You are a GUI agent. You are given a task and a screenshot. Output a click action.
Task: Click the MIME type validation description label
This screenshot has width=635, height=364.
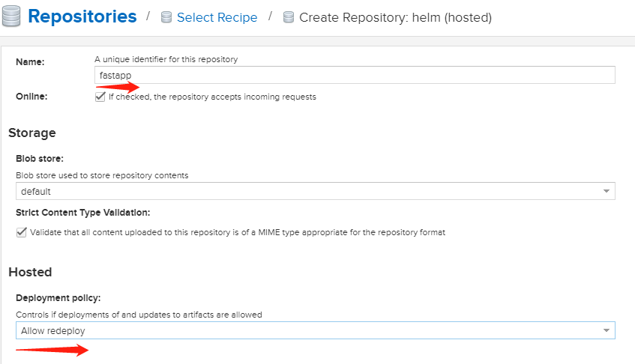click(238, 232)
